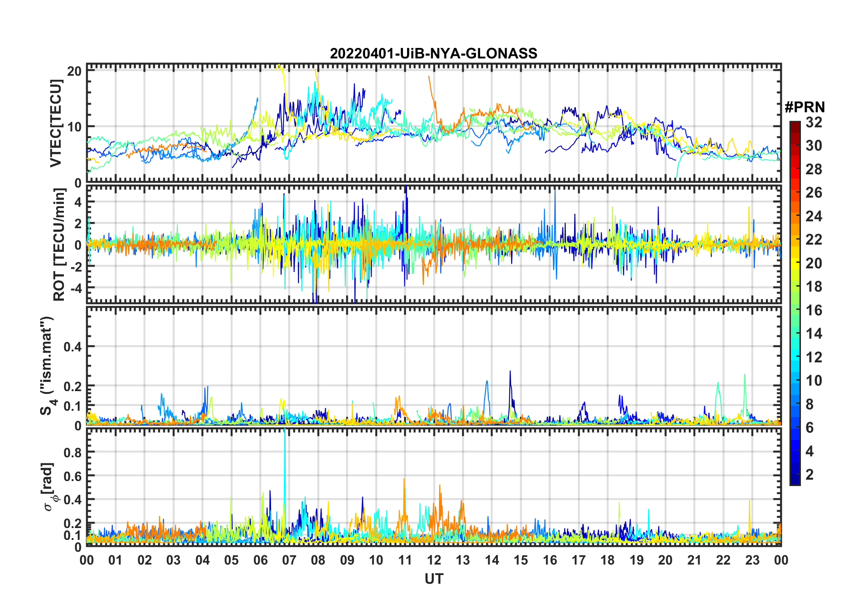Click the UT hour tick label 23
868x607 pixels.
pyautogui.click(x=753, y=560)
